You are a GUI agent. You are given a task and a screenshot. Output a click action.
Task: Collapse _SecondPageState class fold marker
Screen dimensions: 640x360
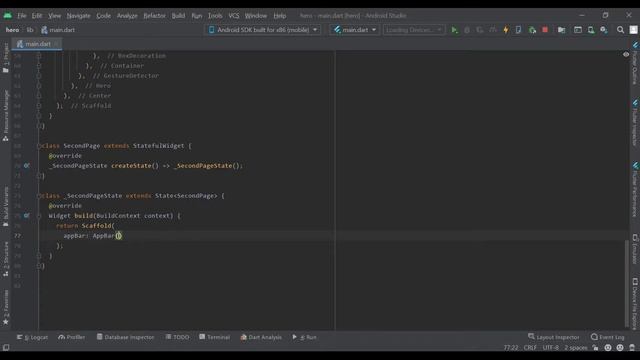tap(39, 196)
